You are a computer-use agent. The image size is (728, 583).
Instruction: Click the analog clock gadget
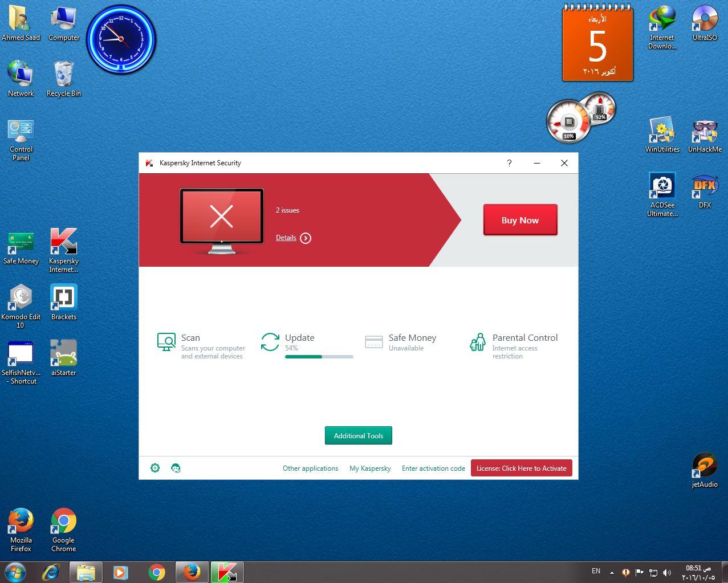121,39
